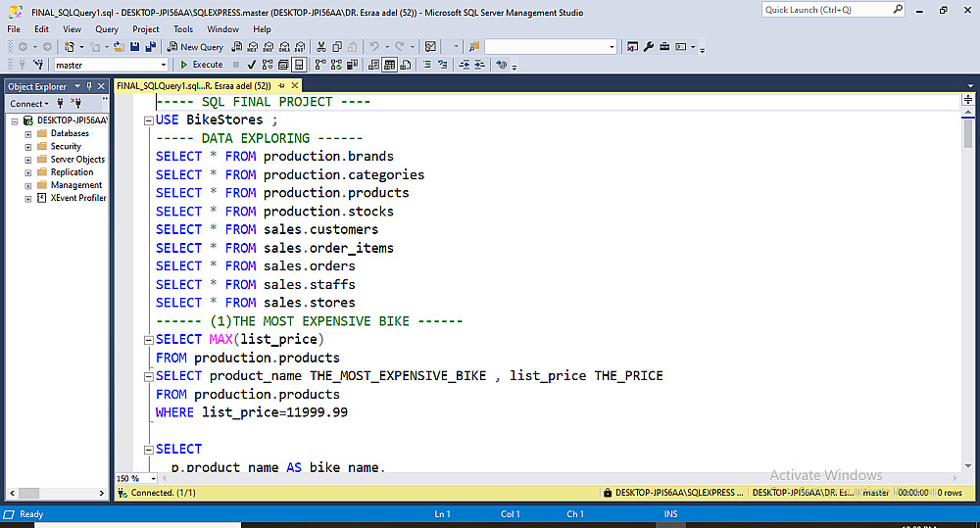
Task: Toggle Include Live Query Statistics
Action: 336,65
